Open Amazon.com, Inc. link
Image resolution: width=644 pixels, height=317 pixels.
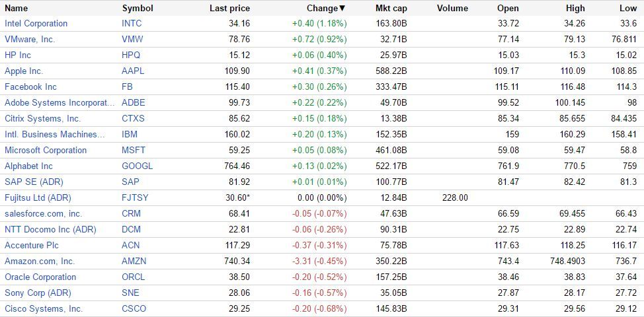(x=40, y=261)
